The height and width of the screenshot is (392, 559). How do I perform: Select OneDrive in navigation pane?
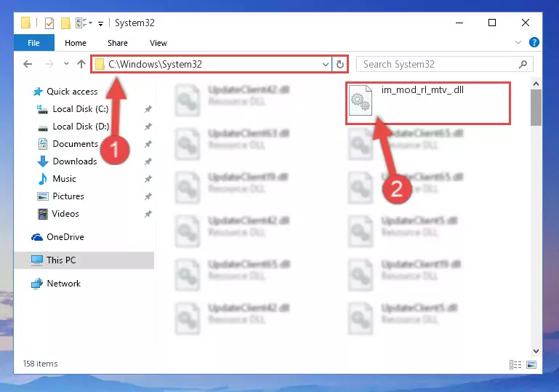[x=65, y=237]
